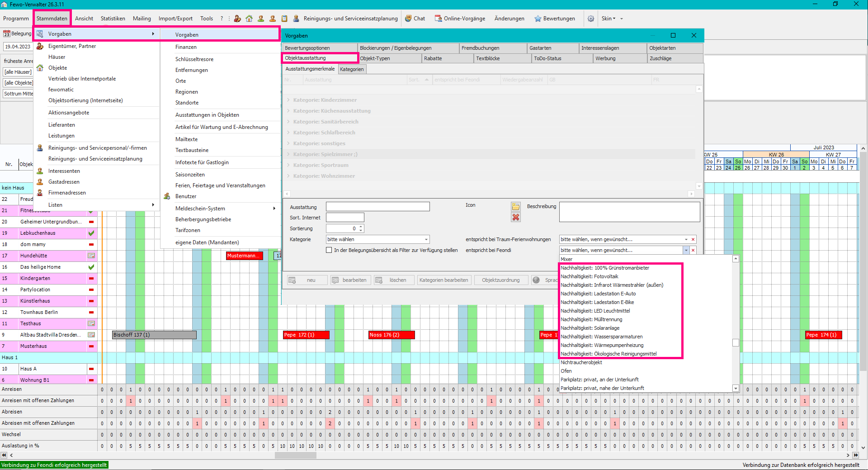The width and height of the screenshot is (868, 470).
Task: Click 'Kategorien bearbeiten' button
Action: pyautogui.click(x=444, y=280)
